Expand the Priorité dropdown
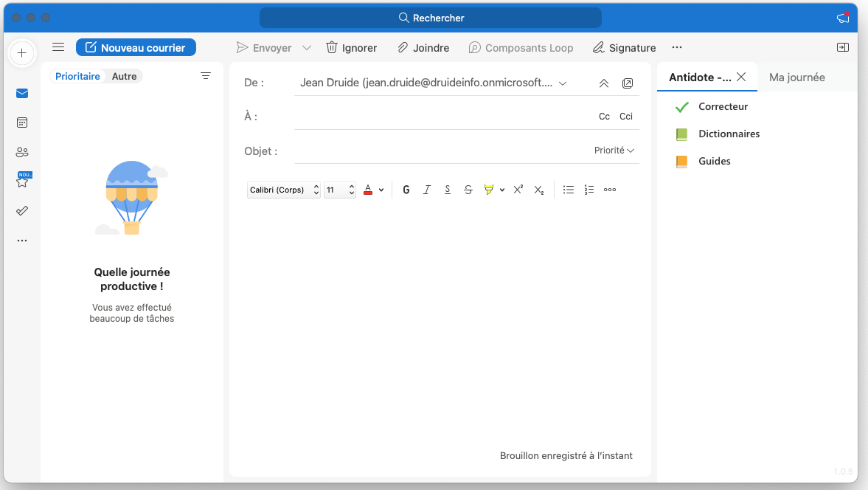The height and width of the screenshot is (490, 868). [614, 151]
